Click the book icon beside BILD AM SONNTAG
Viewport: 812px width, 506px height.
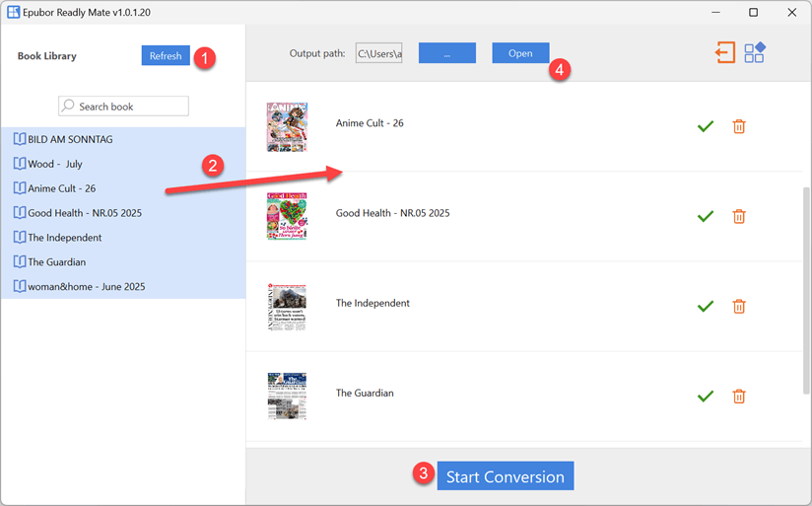tap(20, 139)
